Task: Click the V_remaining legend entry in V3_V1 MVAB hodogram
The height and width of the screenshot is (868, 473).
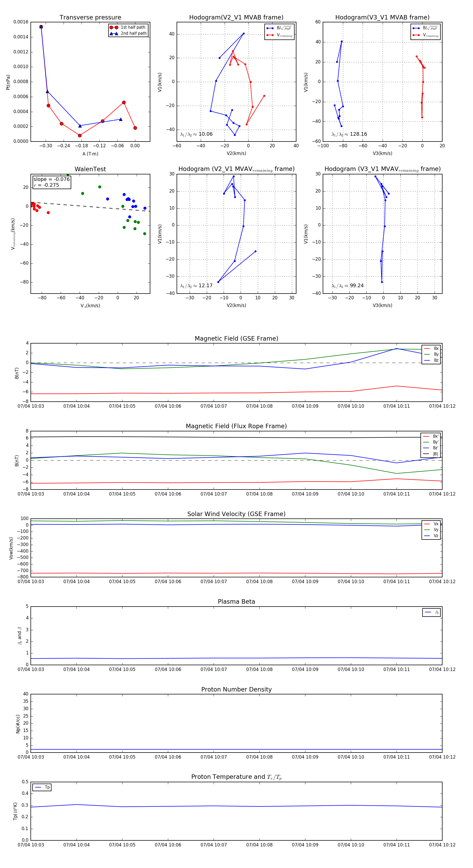Action: click(x=425, y=35)
